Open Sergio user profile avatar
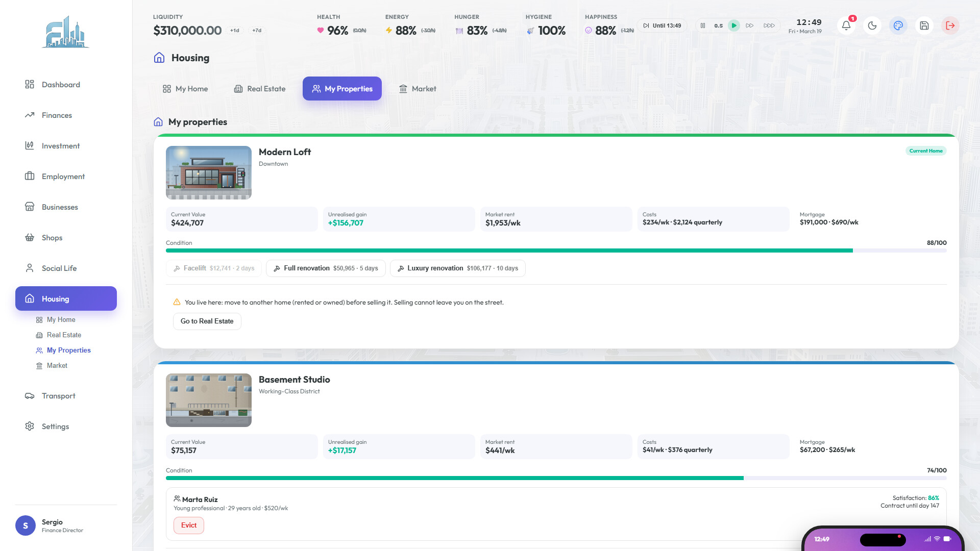Image resolution: width=980 pixels, height=551 pixels. 26,525
